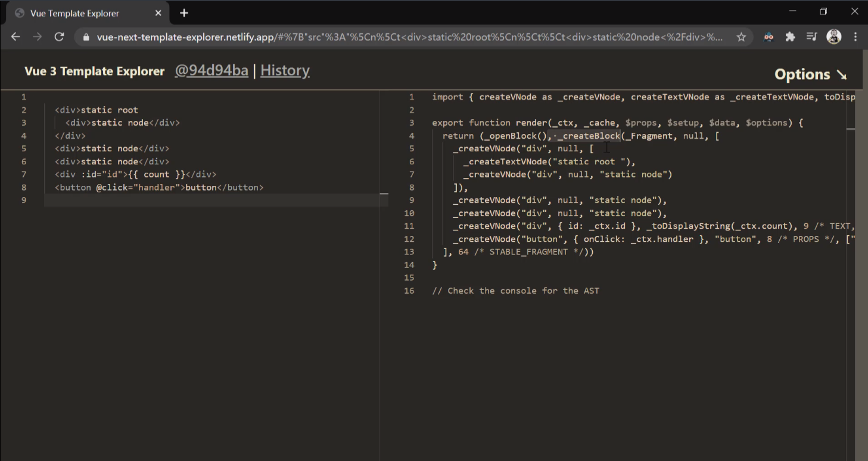The width and height of the screenshot is (868, 461).
Task: Click the 'STABLE_FRAGMENT' comment line
Action: [x=518, y=252]
